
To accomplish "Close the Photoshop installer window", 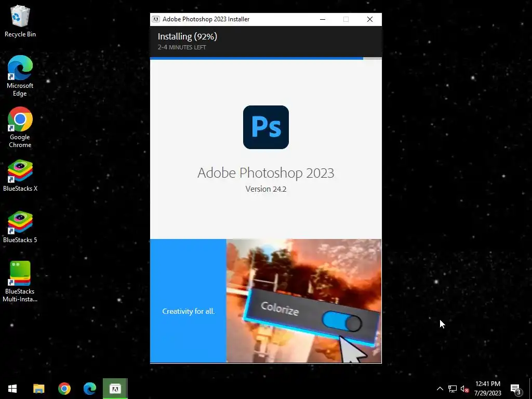I will (x=370, y=19).
